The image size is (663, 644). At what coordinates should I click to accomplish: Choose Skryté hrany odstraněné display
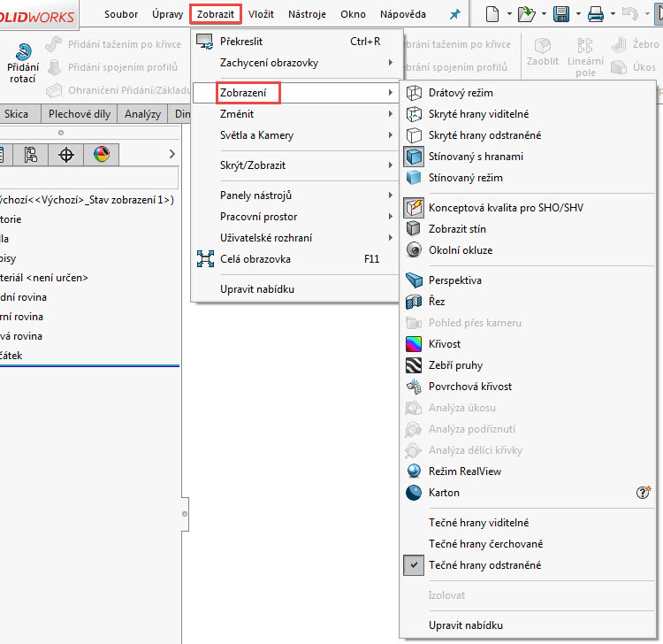[x=527, y=135]
